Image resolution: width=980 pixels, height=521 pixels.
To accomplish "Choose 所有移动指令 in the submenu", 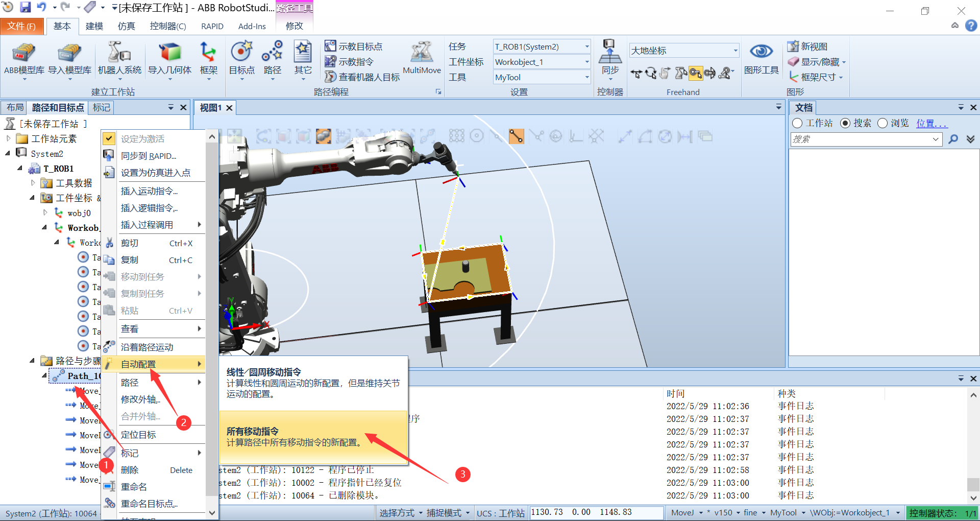I will [x=313, y=437].
